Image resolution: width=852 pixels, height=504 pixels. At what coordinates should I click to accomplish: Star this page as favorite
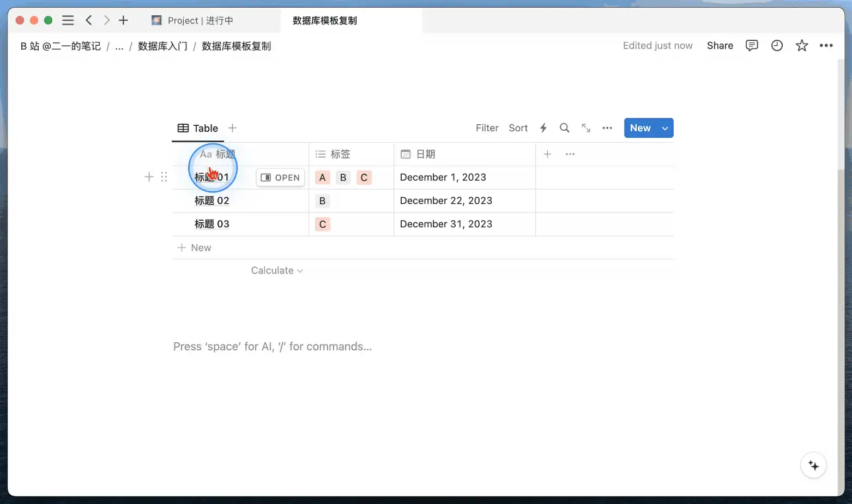801,46
